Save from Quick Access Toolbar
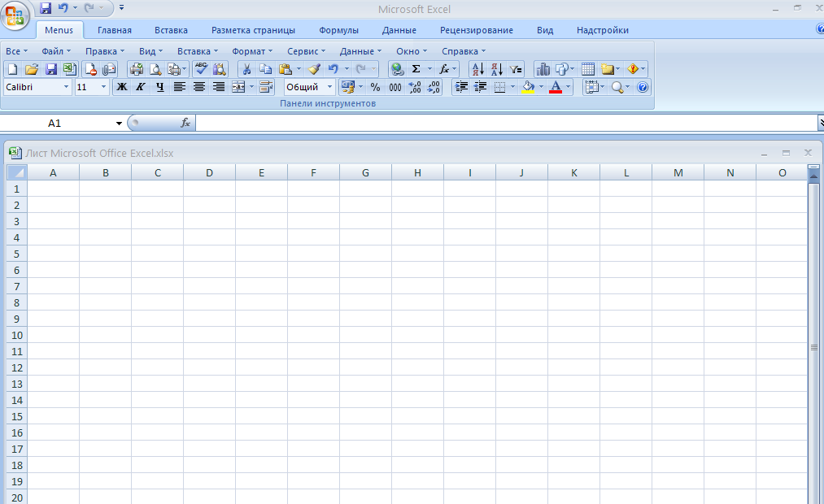Screen dimensions: 824x504 pos(46,8)
